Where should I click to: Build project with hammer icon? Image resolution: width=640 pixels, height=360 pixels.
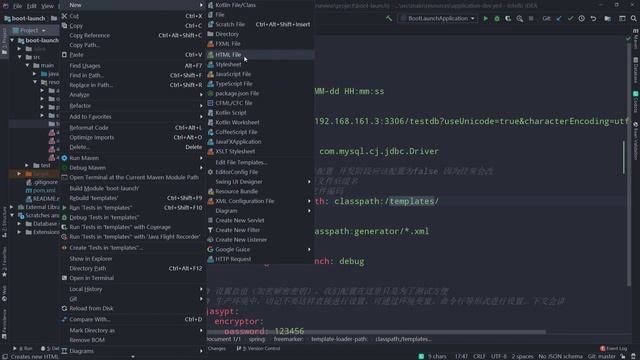click(389, 18)
